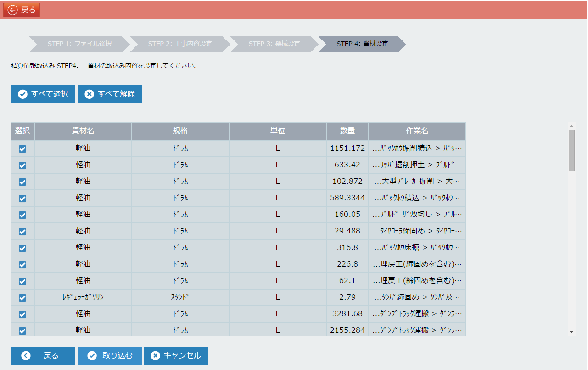The image size is (588, 370).
Task: Click the ブルドーザ敷均し work name cell
Action: pos(417,215)
